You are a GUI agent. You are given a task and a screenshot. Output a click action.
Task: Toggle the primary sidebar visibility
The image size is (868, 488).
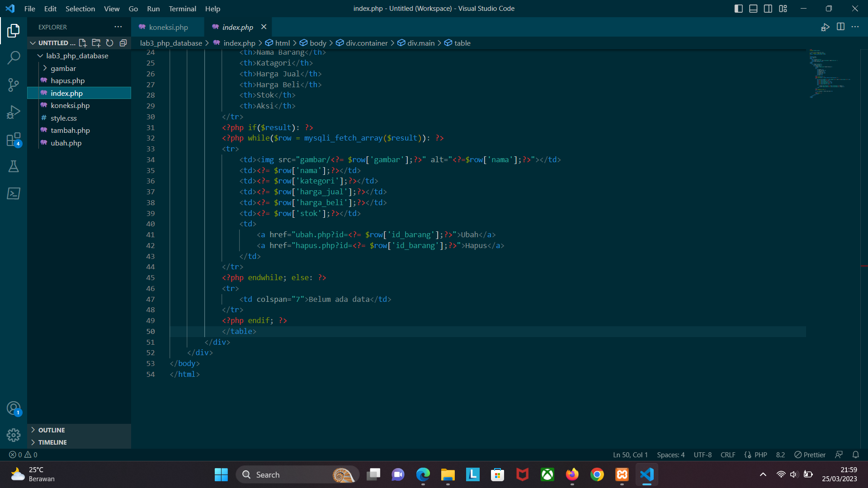[738, 8]
